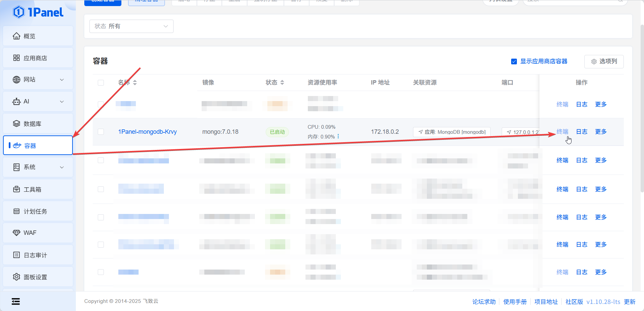Click the sidebar collapse hamburger icon

[16, 301]
